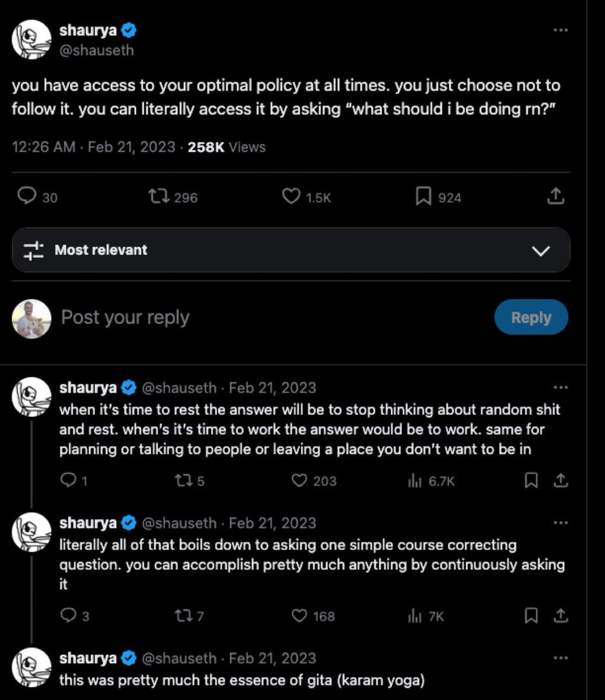Share the reply with 7K views

(x=561, y=615)
